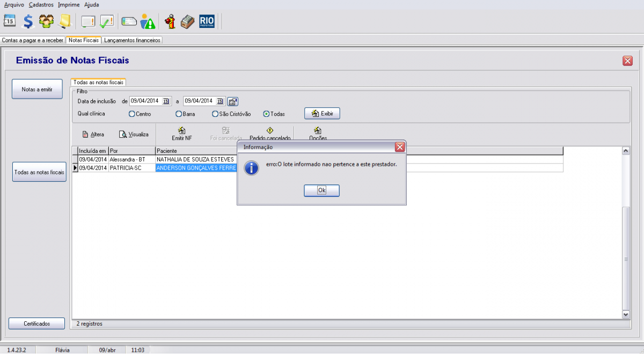Click the window with exclamation mark icon
This screenshot has height=354, width=644.
pos(88,21)
